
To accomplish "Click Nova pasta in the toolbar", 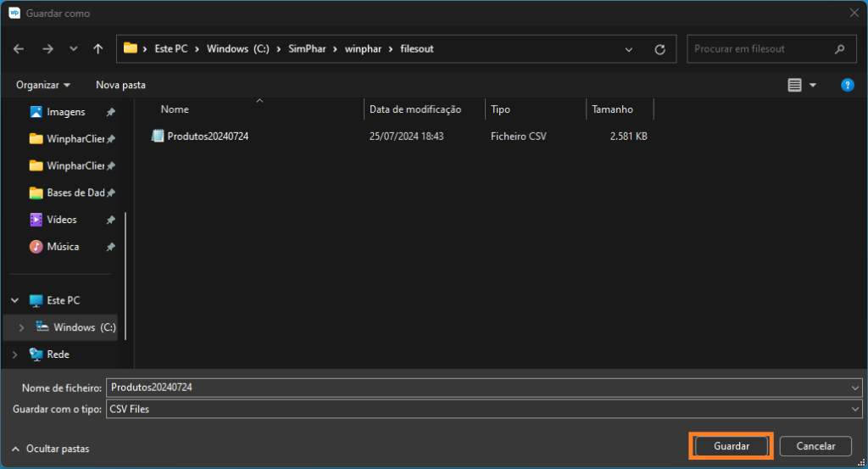I will coord(120,85).
